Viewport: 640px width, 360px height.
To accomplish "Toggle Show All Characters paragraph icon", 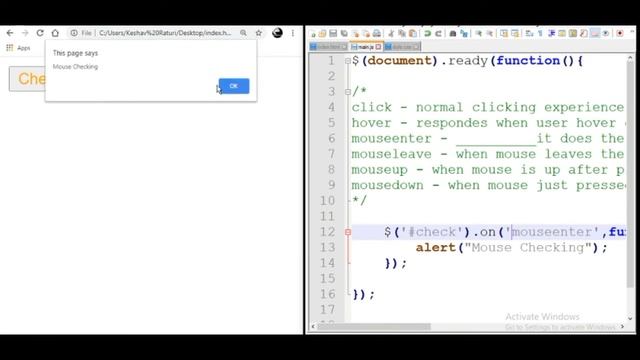I will coord(540,33).
